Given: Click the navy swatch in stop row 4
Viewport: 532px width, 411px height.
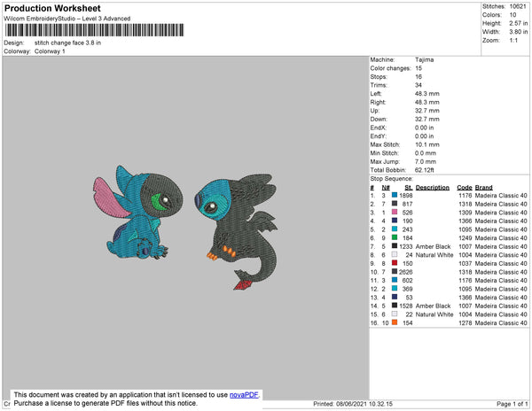Looking at the screenshot, I should coord(395,221).
